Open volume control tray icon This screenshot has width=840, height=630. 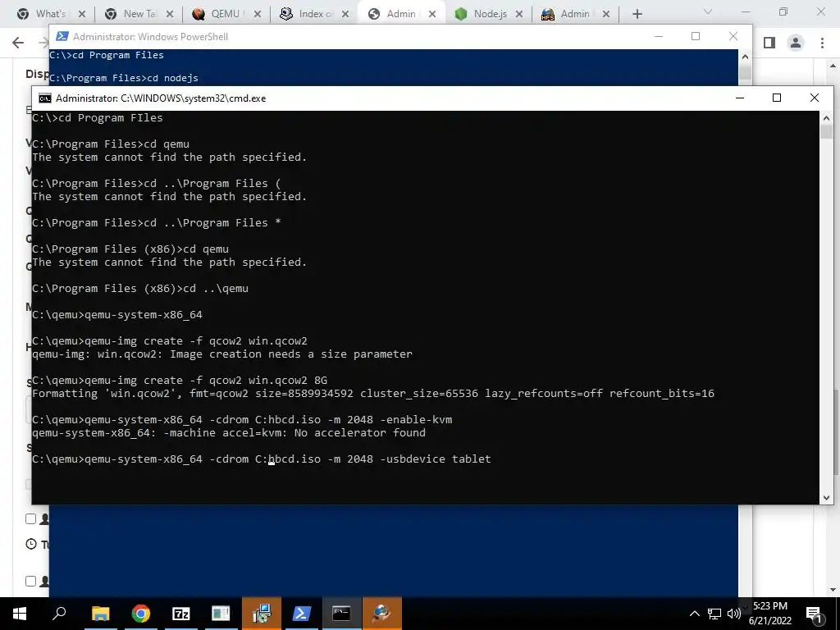click(733, 614)
